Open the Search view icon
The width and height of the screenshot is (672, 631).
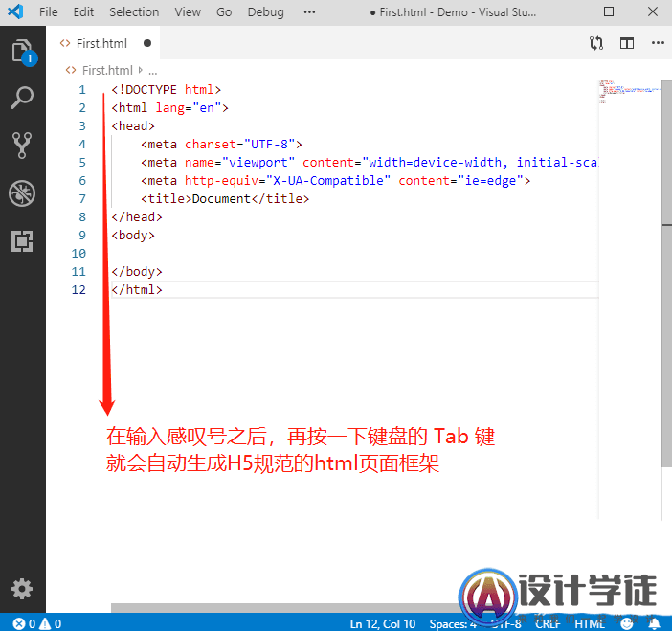[22, 97]
